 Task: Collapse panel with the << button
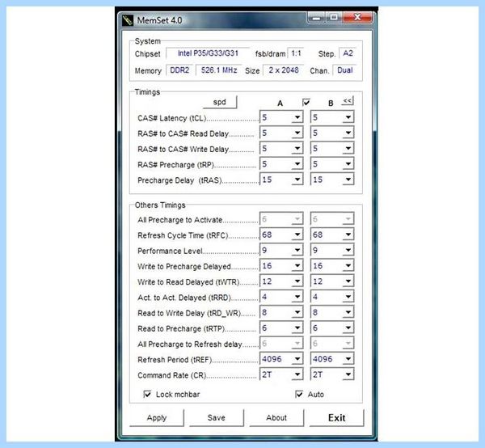[x=348, y=101]
